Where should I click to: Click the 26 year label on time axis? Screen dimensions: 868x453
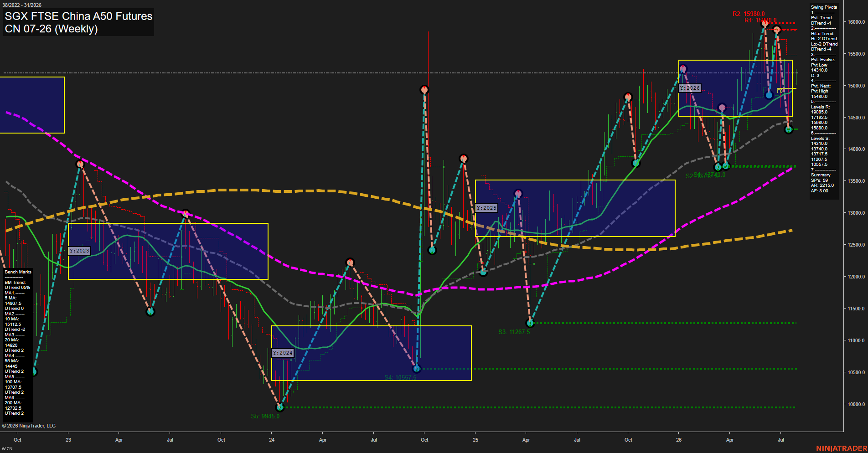679,440
